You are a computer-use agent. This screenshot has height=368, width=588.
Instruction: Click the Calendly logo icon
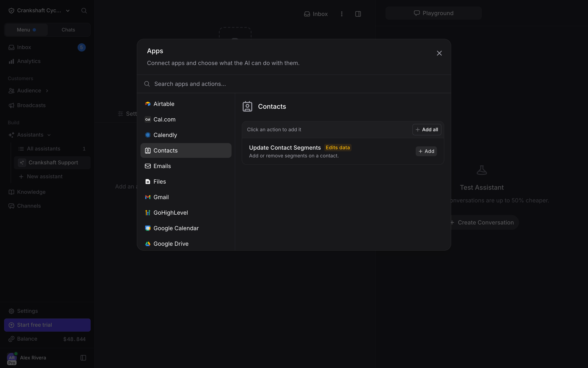[x=148, y=135]
